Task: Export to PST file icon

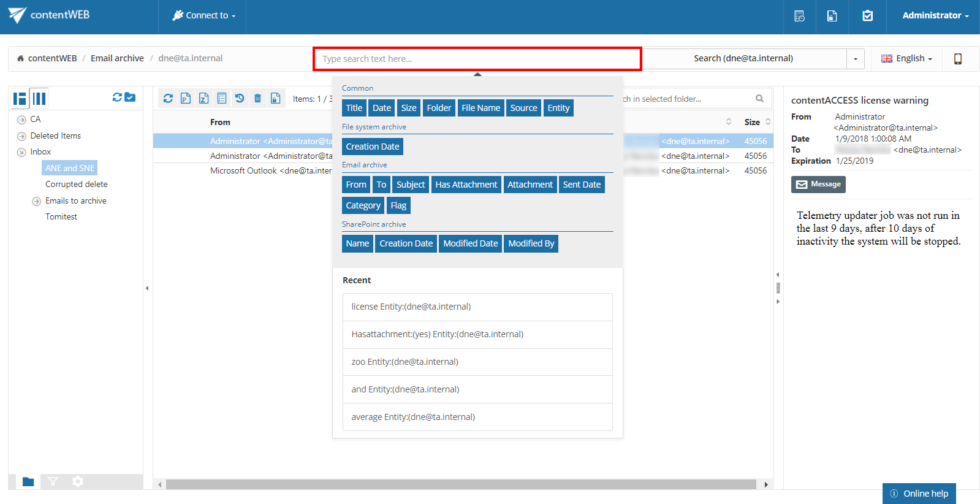Action: (x=186, y=98)
